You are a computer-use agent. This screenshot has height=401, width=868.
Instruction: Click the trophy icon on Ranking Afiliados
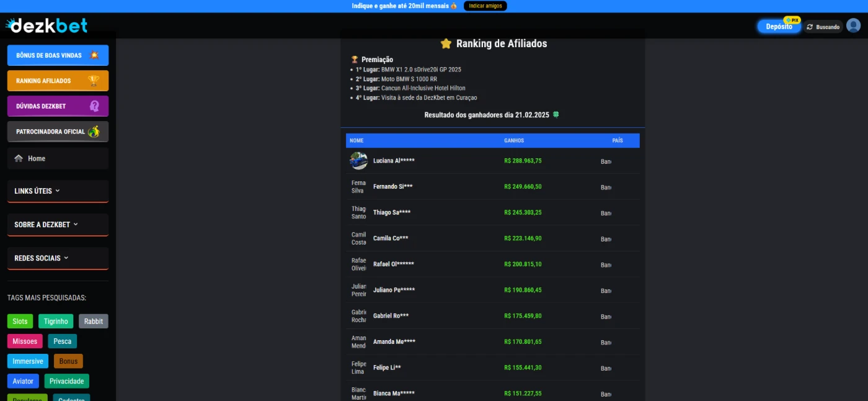[x=94, y=81]
